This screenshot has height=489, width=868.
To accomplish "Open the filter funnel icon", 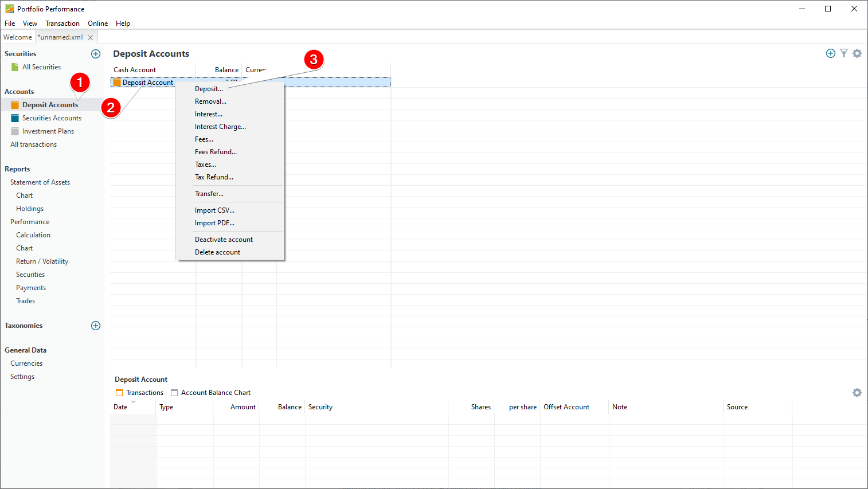I will pos(844,53).
